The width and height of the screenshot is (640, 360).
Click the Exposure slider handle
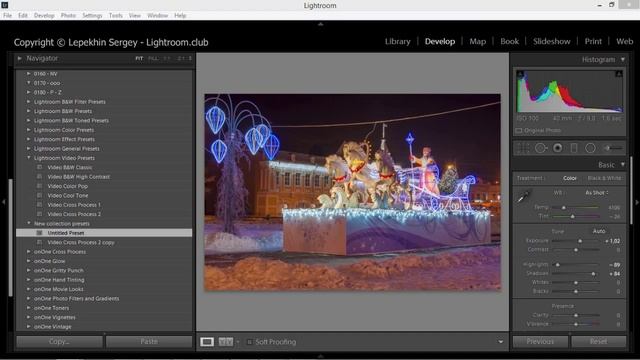(x=580, y=241)
